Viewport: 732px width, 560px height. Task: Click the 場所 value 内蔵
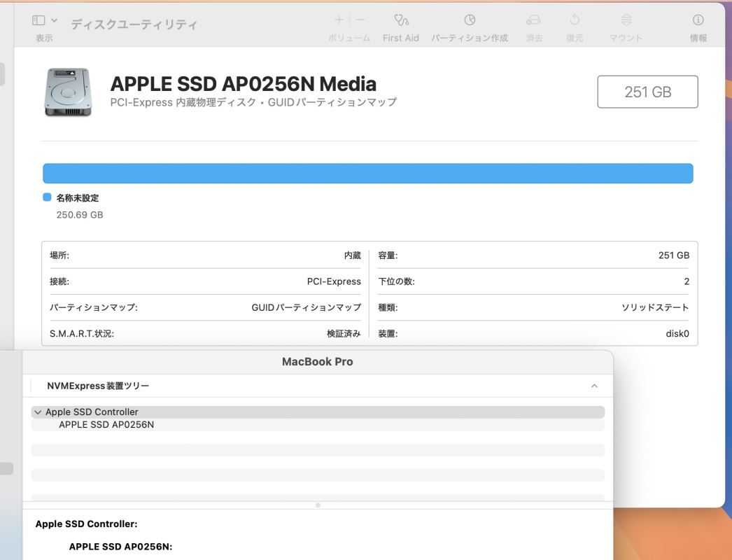tap(353, 255)
